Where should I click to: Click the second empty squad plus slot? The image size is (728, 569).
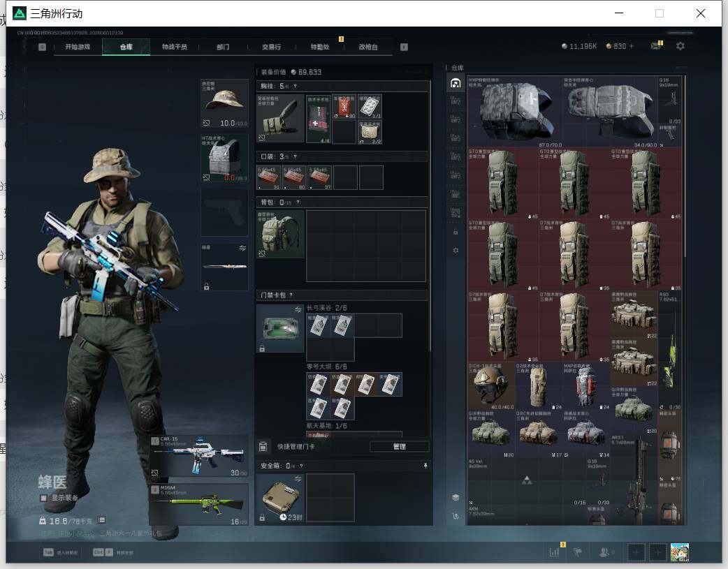pyautogui.click(x=657, y=552)
